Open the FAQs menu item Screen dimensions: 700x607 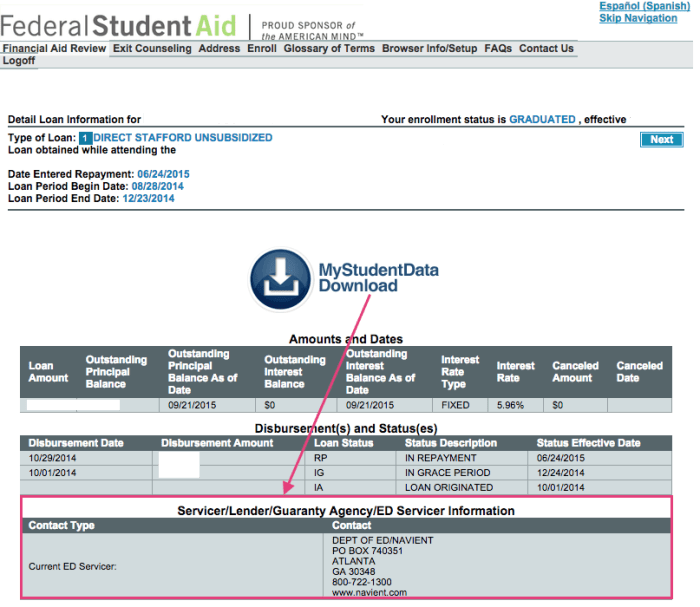click(498, 48)
